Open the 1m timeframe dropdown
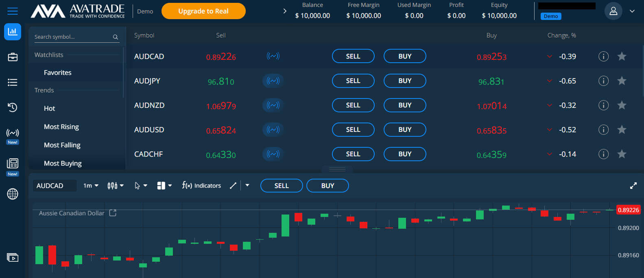 point(91,186)
